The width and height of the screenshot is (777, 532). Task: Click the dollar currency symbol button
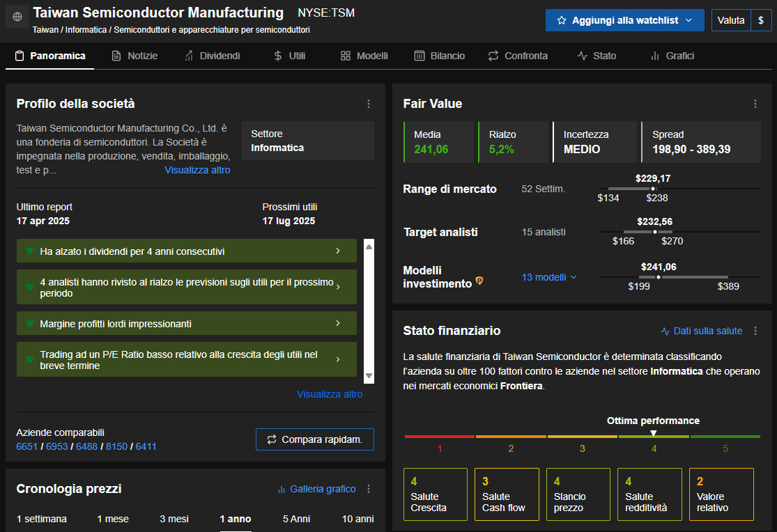761,20
